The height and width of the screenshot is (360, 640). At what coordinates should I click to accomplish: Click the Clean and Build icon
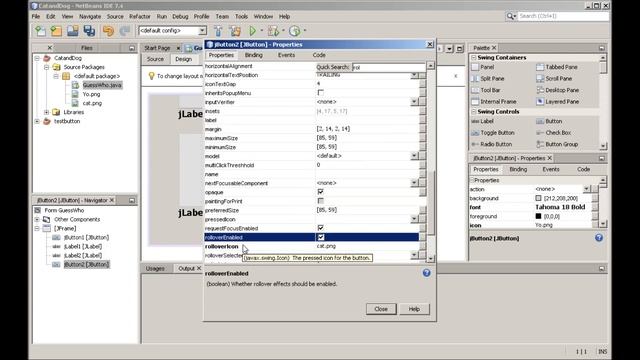[235, 31]
